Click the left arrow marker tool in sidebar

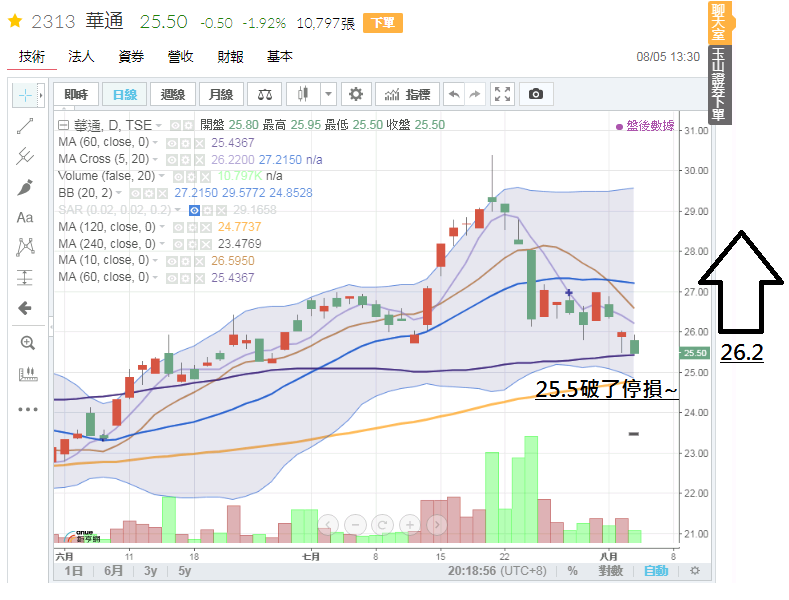[x=25, y=308]
